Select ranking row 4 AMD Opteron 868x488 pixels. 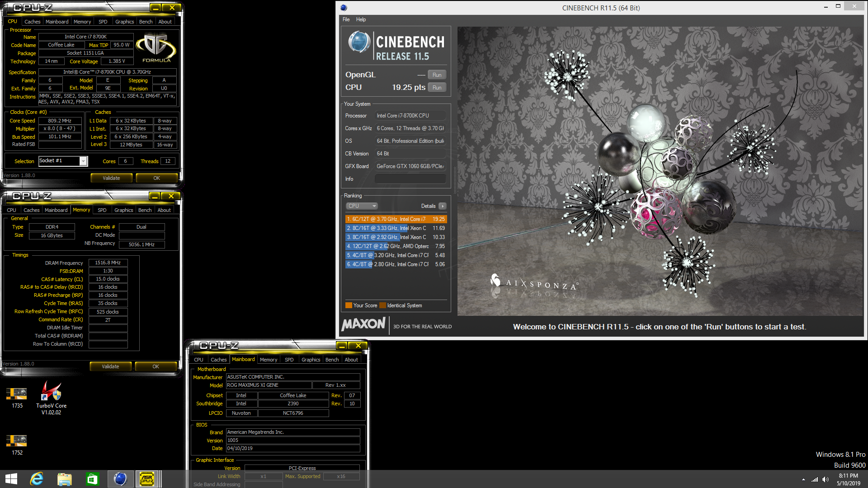click(396, 246)
